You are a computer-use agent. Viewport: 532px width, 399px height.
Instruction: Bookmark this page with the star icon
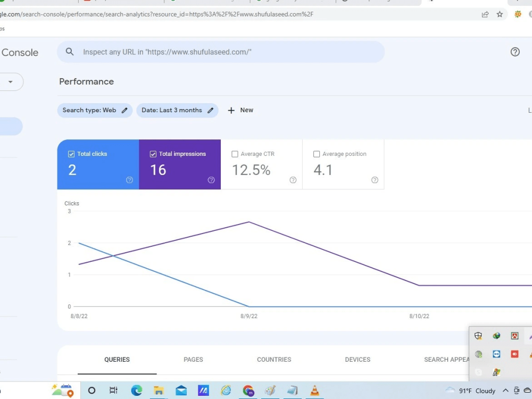tap(500, 14)
